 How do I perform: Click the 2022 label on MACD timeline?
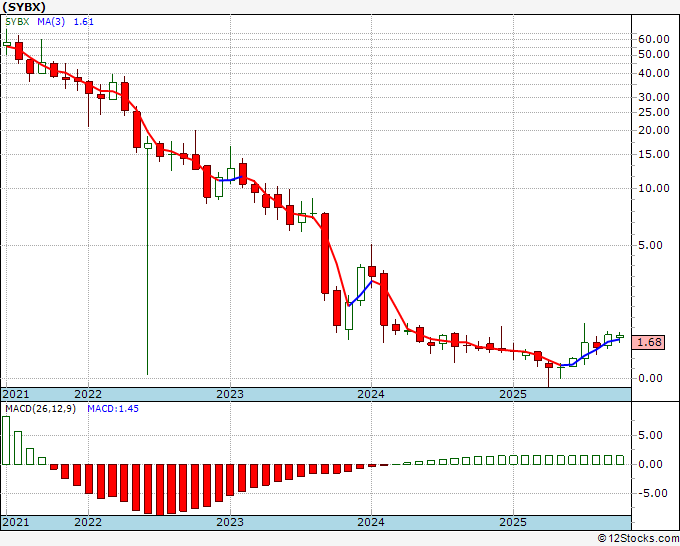coord(88,522)
